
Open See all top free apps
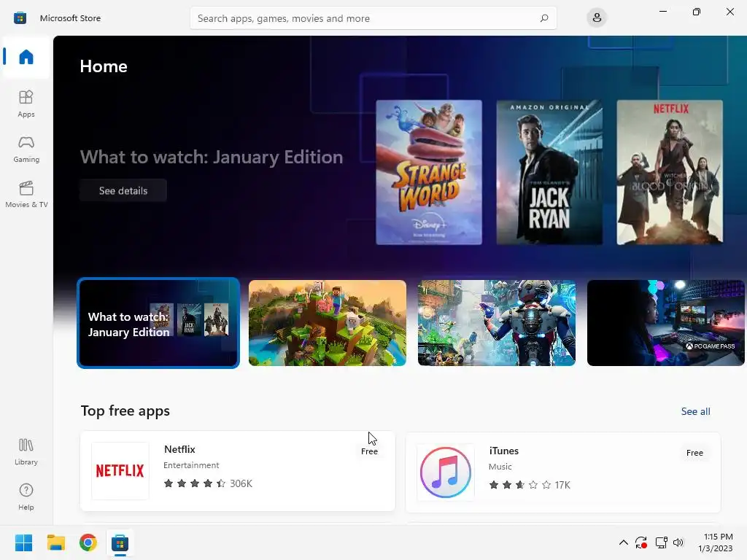[x=695, y=411]
